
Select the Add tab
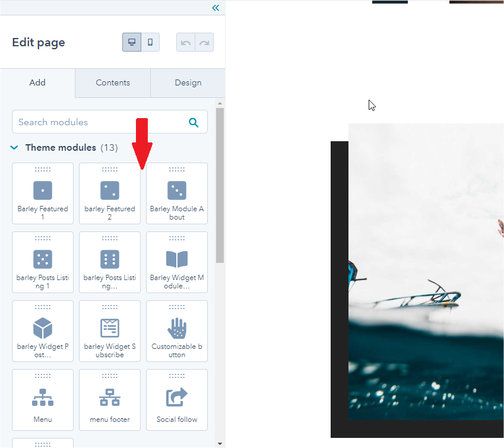pyautogui.click(x=37, y=82)
